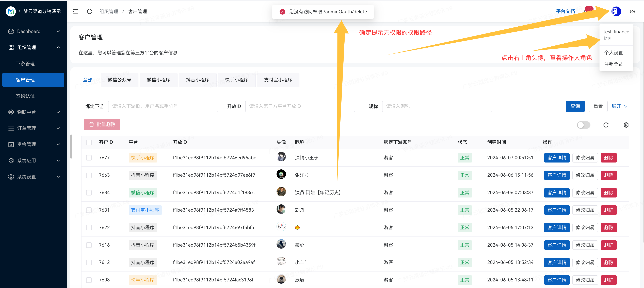Image resolution: width=644 pixels, height=288 pixels.
Task: Check the select-all checkbox in table header
Action: pyautogui.click(x=89, y=142)
